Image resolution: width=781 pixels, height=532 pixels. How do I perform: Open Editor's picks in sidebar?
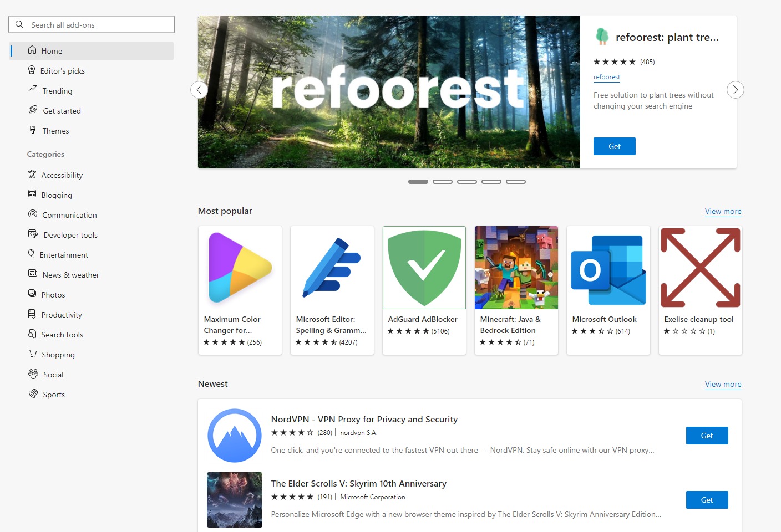[63, 71]
